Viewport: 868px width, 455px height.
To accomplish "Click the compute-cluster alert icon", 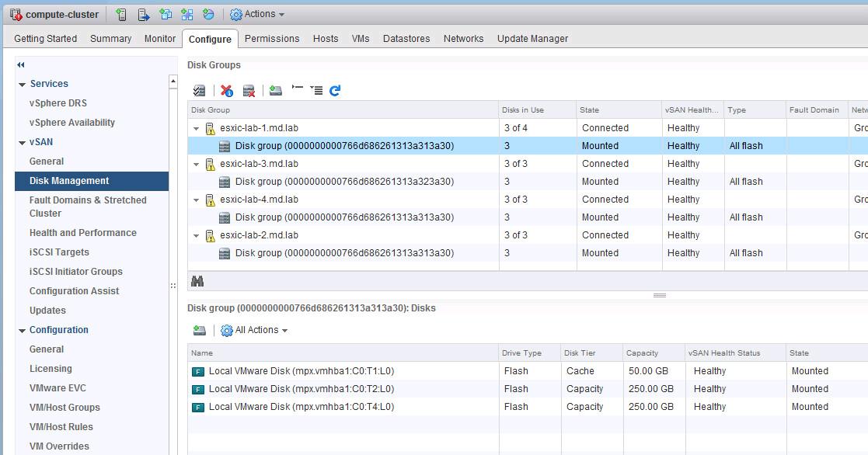I will coord(16,15).
